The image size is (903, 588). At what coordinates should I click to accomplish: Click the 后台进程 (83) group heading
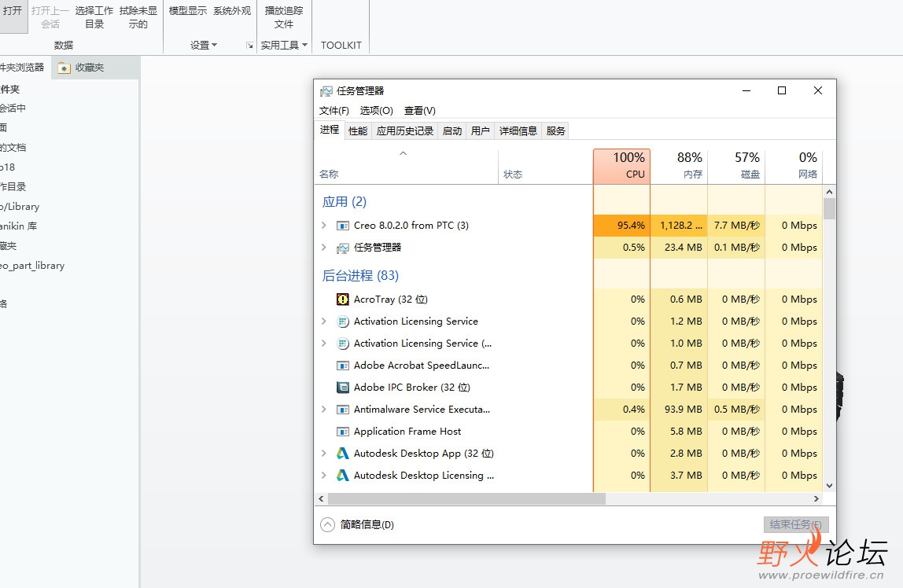tap(360, 276)
